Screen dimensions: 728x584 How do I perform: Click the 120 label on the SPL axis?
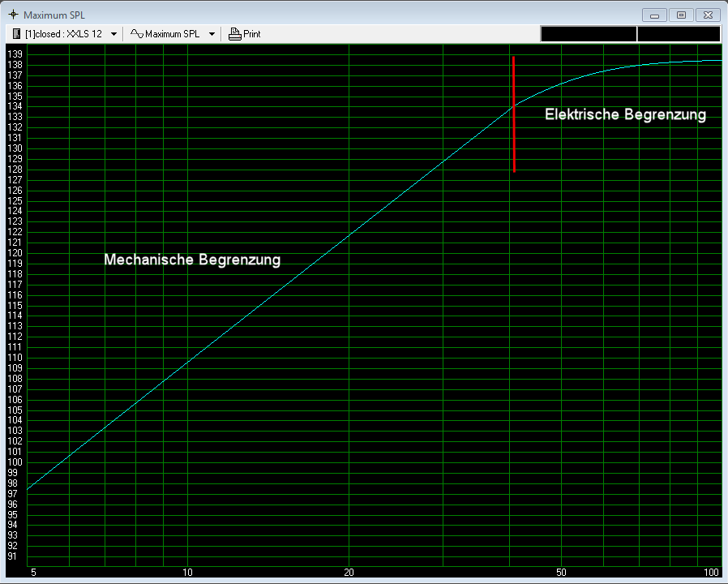coord(15,253)
